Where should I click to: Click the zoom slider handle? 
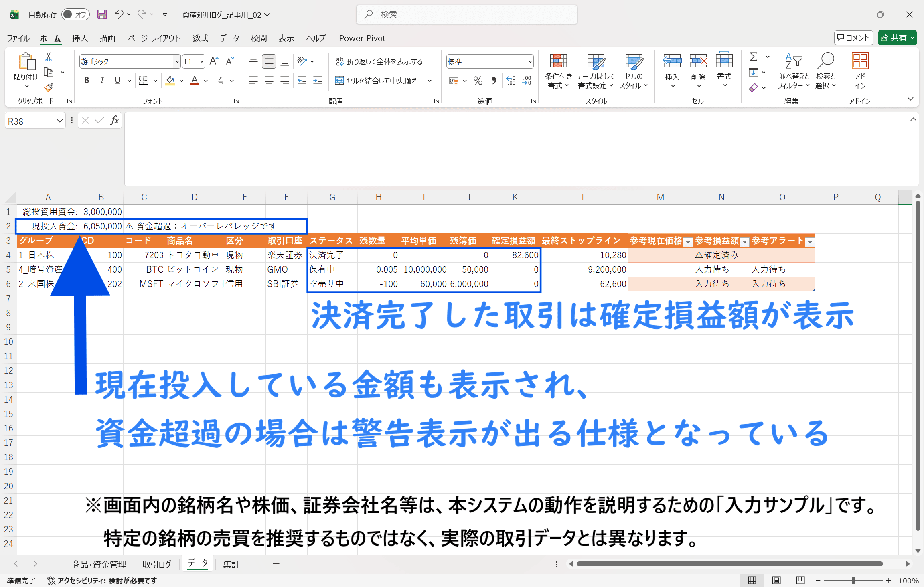[x=853, y=580]
